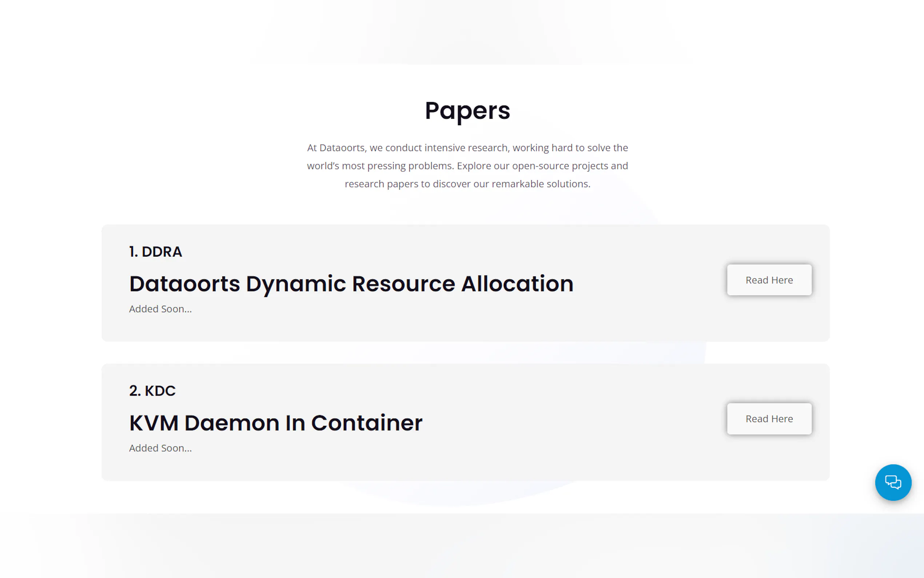Select the Dataoorts Dynamic Resource Allocation title
Screen dimensions: 924x578
click(351, 284)
